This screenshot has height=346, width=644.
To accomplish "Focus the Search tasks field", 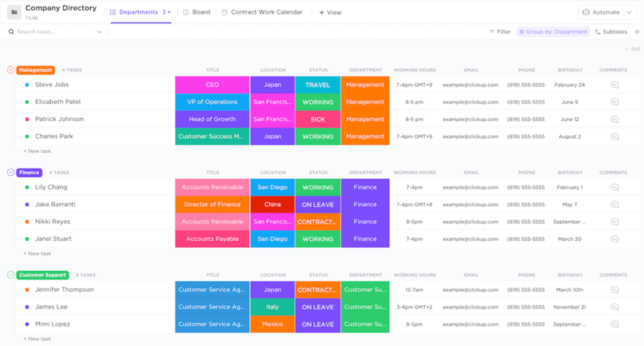I will click(x=56, y=32).
